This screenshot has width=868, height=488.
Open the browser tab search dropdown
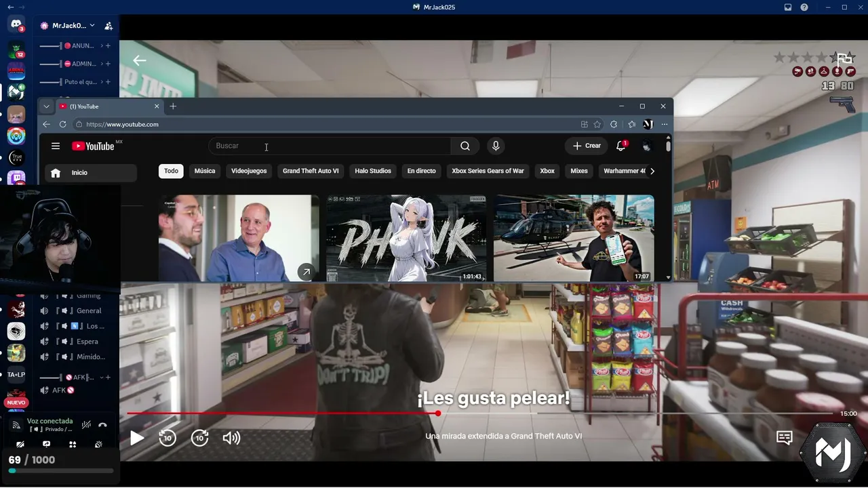pos(46,106)
